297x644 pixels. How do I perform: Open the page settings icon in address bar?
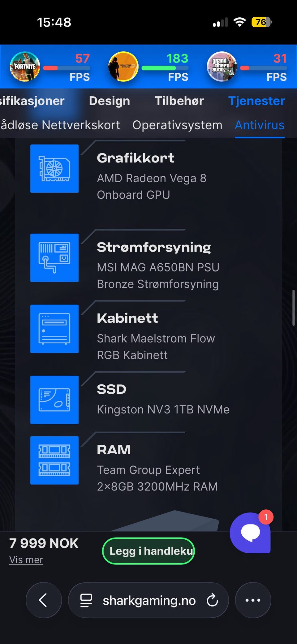point(86,600)
